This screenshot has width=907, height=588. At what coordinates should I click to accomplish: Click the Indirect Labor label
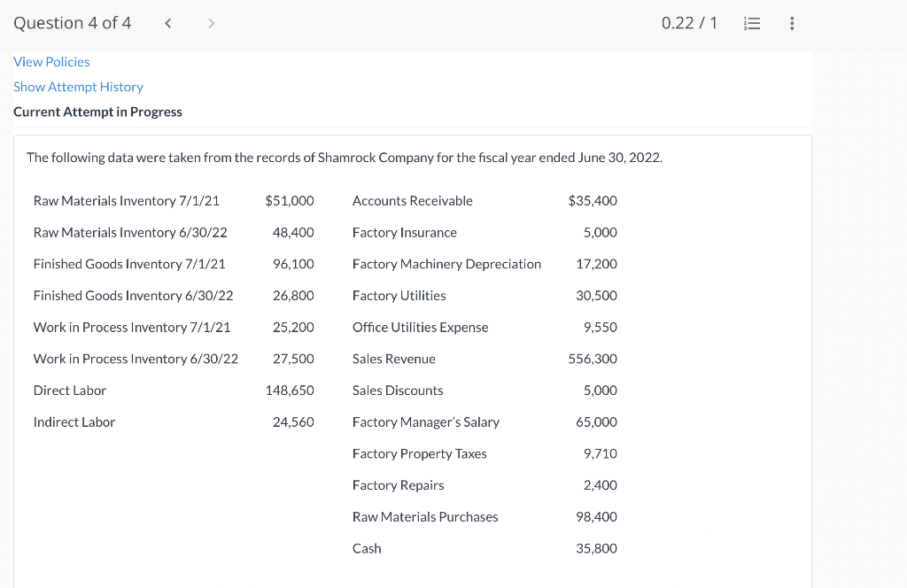(x=74, y=422)
